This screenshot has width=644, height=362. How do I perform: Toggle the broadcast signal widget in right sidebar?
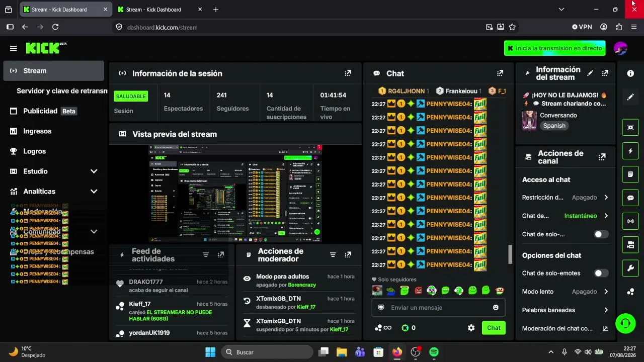630,221
